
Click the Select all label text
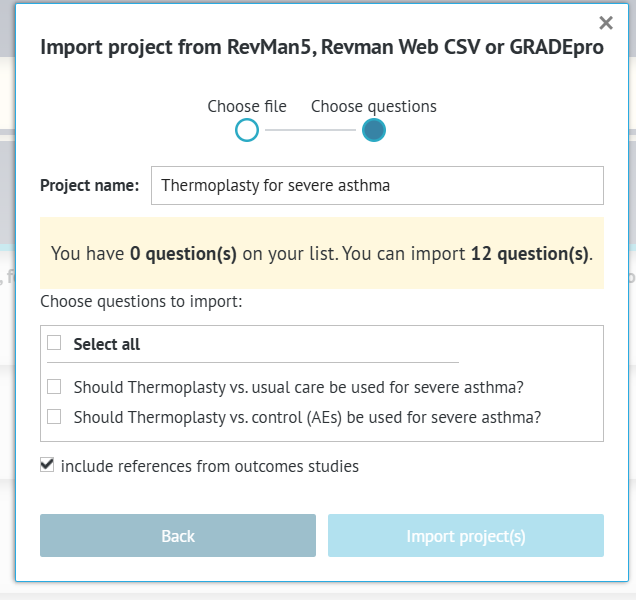[107, 344]
